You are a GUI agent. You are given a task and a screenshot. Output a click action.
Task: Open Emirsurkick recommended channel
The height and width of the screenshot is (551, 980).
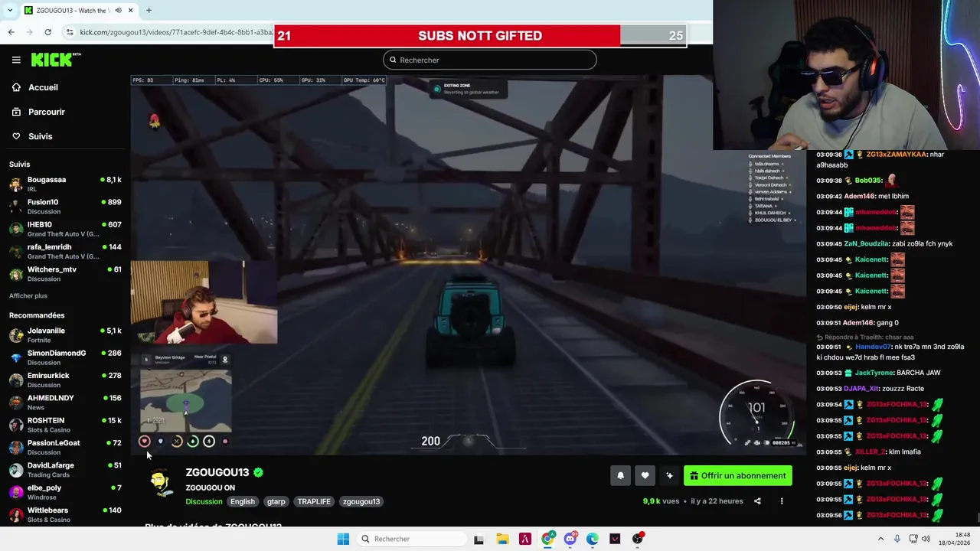point(65,380)
